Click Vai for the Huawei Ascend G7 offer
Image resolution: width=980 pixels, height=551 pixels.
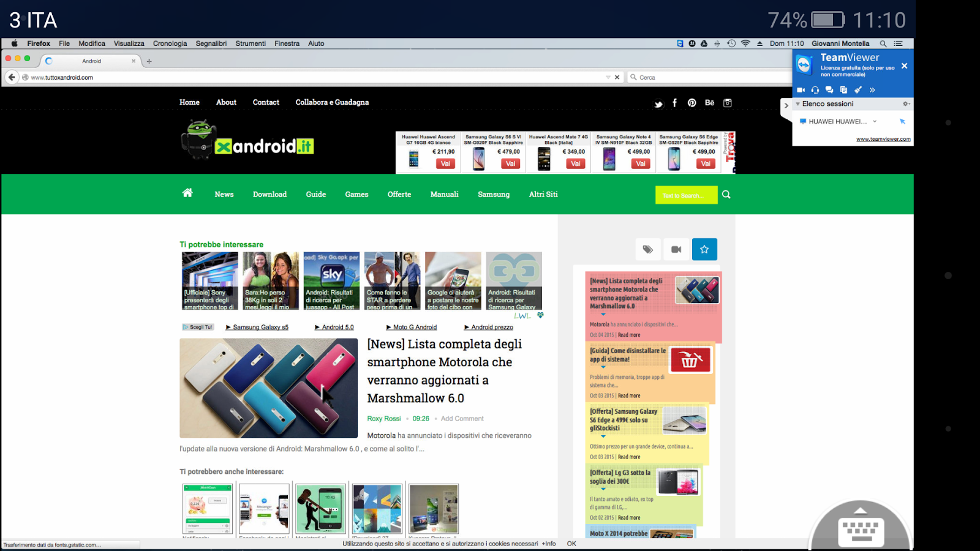click(445, 163)
